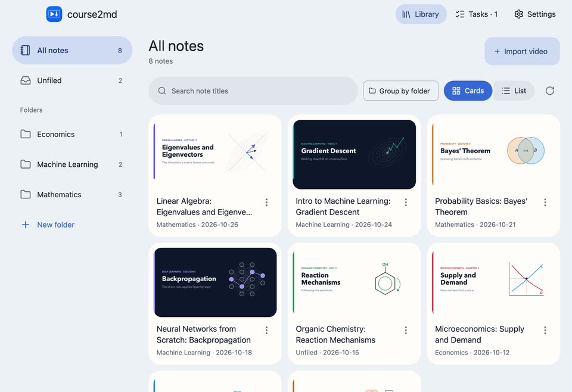Image resolution: width=572 pixels, height=392 pixels.
Task: Click the course2md app logo icon
Action: pos(54,14)
